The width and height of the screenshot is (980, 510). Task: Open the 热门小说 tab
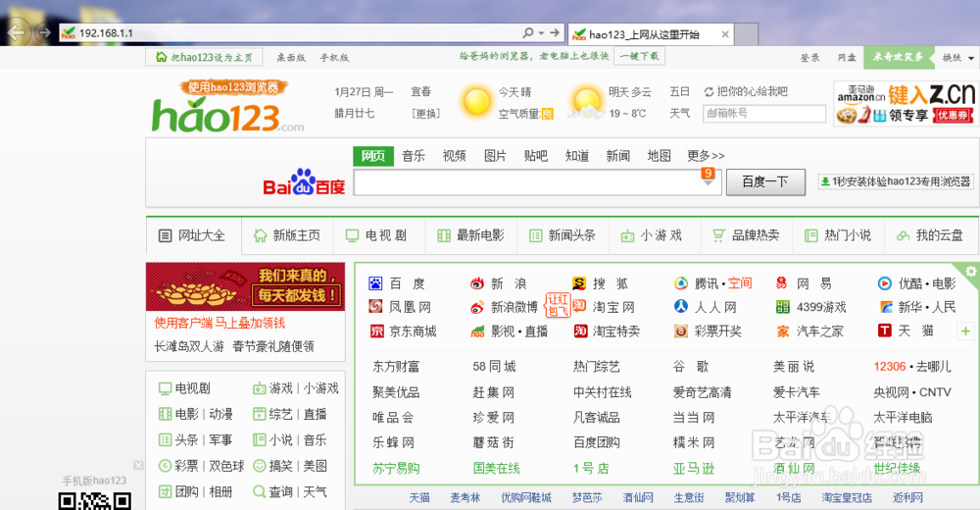point(838,236)
